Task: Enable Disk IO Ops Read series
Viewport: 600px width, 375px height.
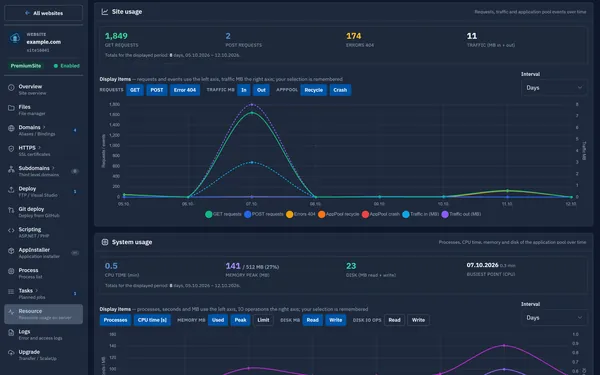Action: pos(394,320)
